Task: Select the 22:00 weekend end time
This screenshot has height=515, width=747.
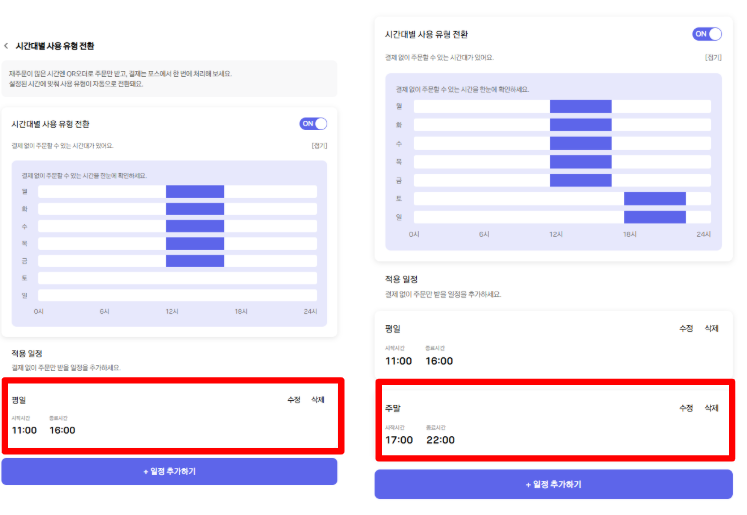Action: tap(440, 440)
